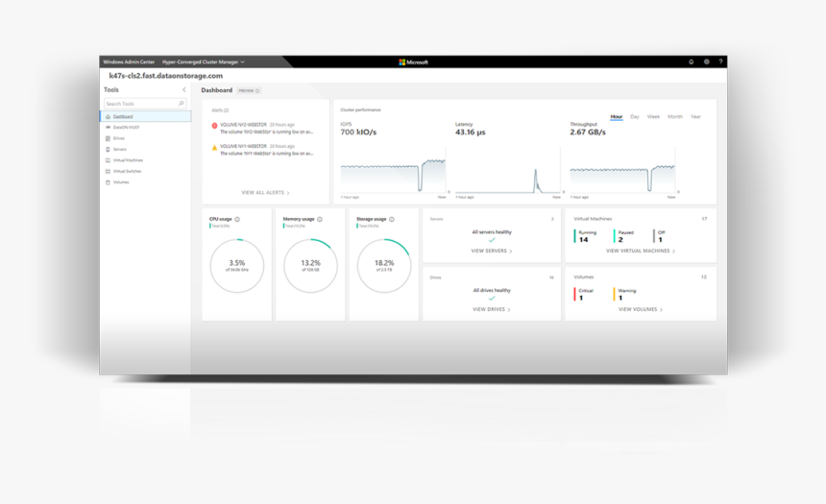Click the Microsoft logo
This screenshot has width=826, height=504.
coord(414,62)
